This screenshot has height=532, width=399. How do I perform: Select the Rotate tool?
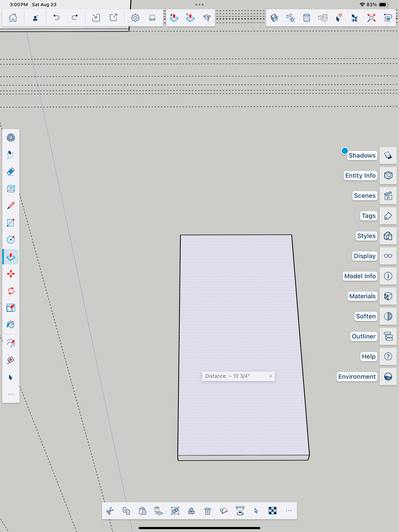[x=11, y=291]
